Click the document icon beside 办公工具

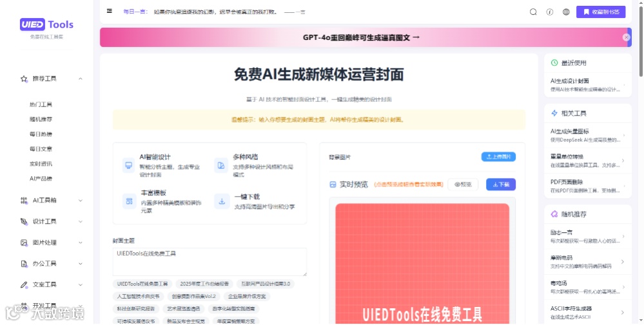click(24, 264)
